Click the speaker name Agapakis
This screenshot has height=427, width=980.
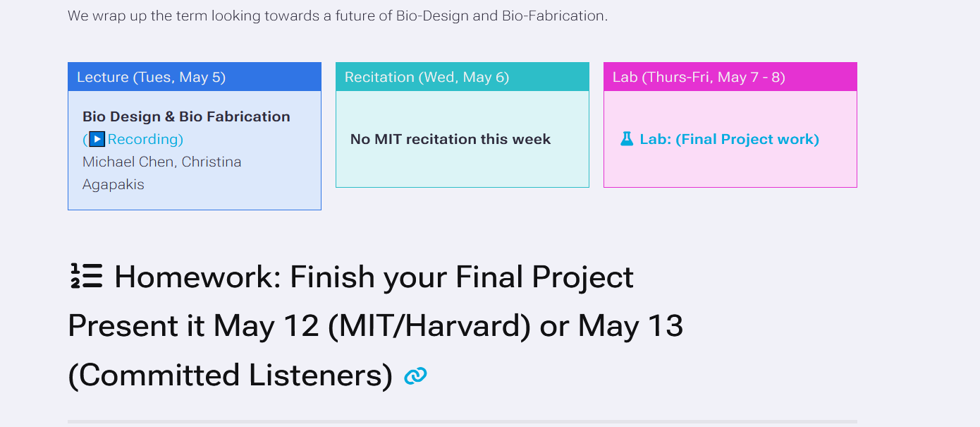(x=114, y=185)
